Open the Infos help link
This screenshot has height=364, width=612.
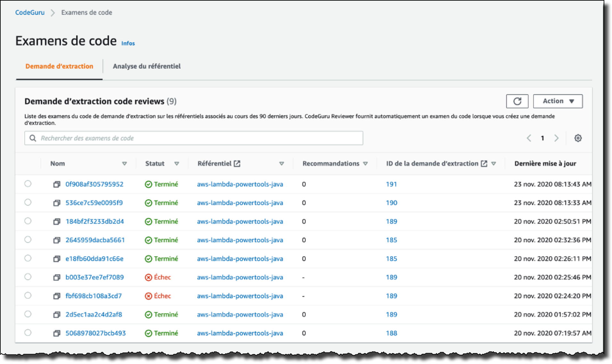pos(128,43)
